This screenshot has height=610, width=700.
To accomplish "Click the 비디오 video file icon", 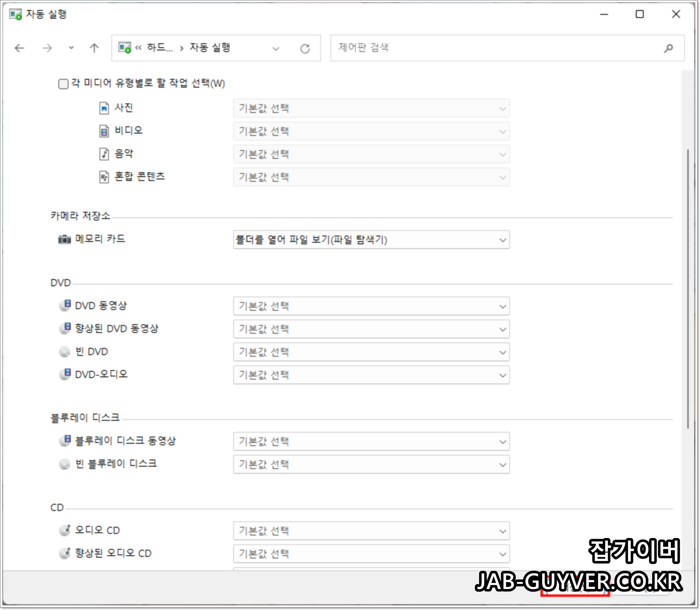I will [104, 131].
